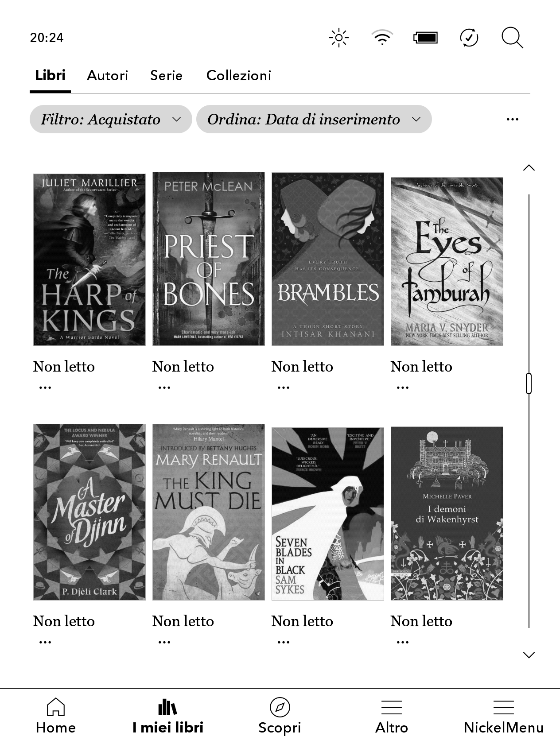Open options dots under A Master of Djinn
The image size is (560, 744).
tap(45, 642)
